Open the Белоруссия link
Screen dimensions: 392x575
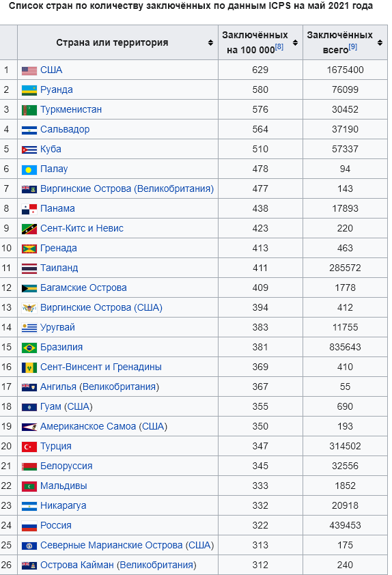click(x=66, y=466)
